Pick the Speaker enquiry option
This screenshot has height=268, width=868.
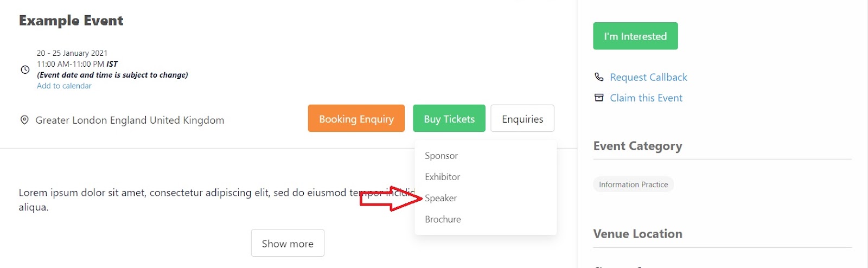(x=441, y=198)
